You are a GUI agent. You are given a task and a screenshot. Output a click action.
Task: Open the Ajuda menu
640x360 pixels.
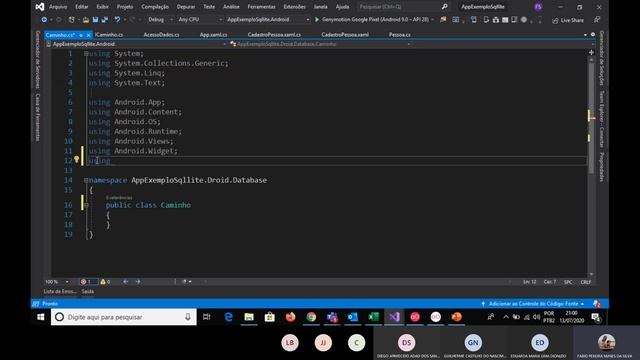(x=342, y=7)
